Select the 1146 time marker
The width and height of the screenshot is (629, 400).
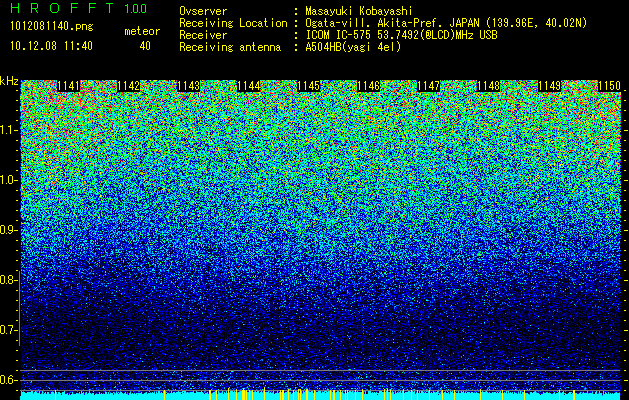(368, 86)
